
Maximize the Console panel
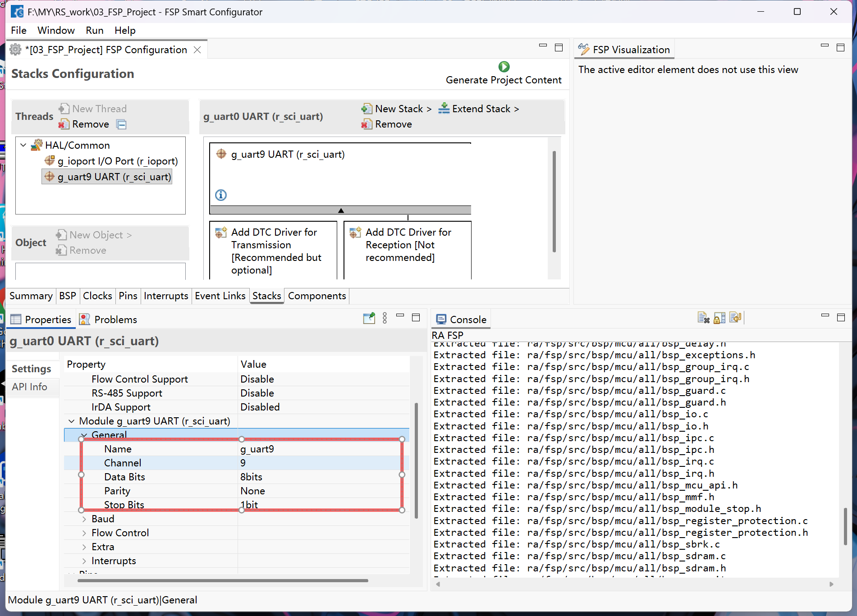(x=841, y=317)
